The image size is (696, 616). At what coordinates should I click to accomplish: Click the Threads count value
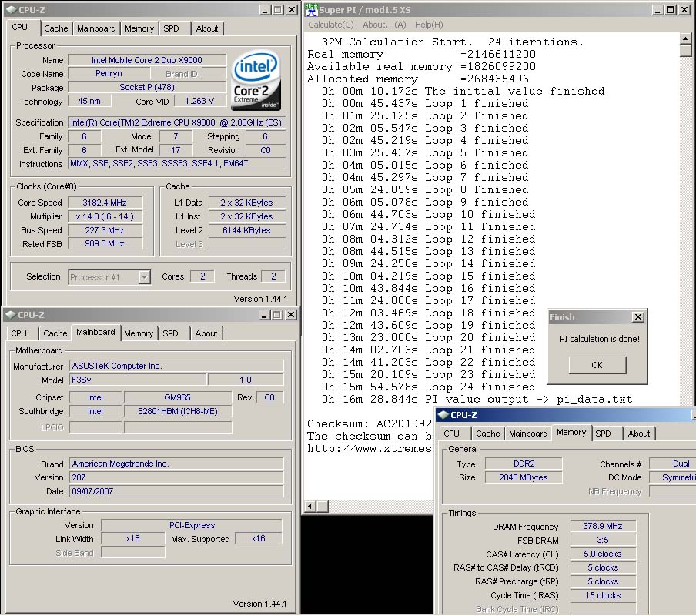pyautogui.click(x=273, y=276)
